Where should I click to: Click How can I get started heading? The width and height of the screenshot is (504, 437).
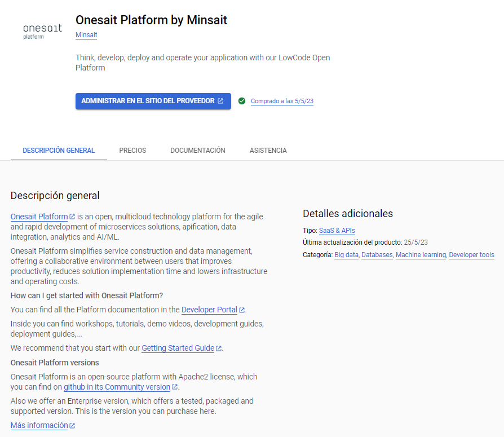pyautogui.click(x=87, y=295)
